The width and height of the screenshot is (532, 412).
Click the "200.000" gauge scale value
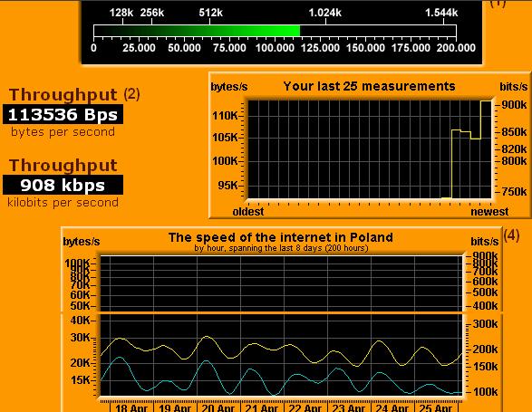(456, 48)
